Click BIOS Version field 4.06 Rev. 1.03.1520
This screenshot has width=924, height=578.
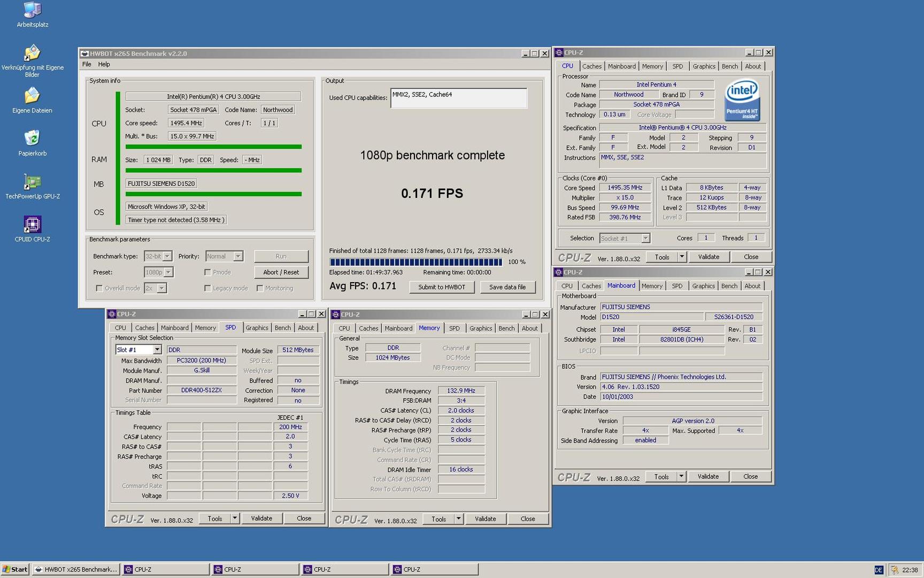[x=681, y=387]
